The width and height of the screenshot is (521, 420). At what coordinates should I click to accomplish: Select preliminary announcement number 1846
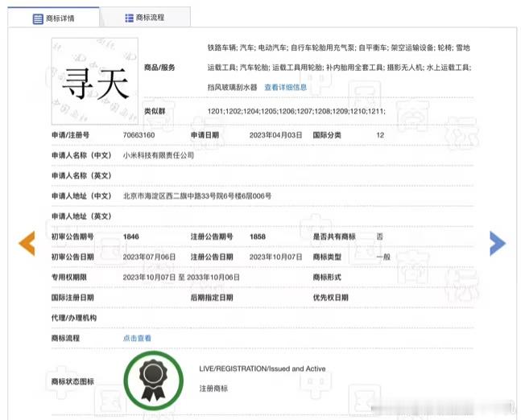[x=131, y=237]
